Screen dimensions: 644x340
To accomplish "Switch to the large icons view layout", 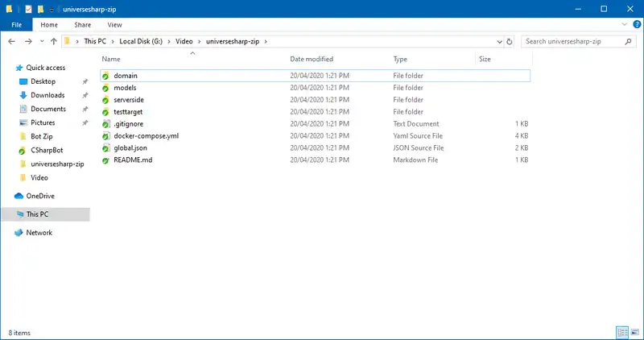I will click(634, 332).
